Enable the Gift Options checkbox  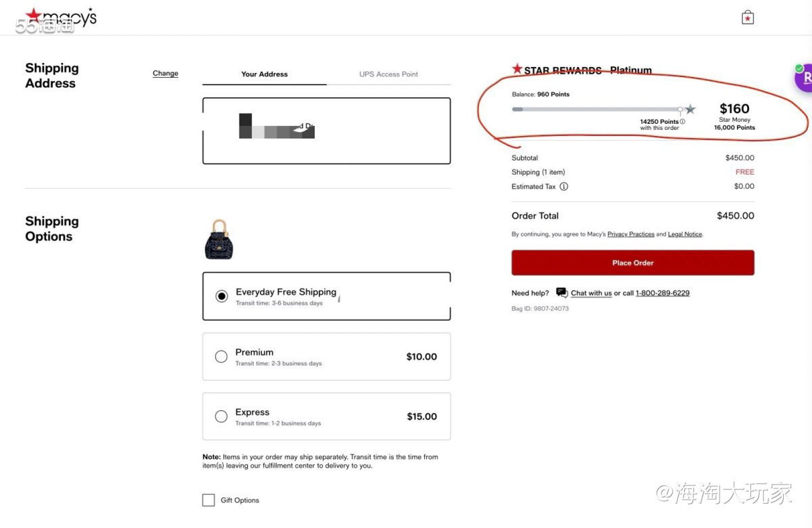point(208,500)
